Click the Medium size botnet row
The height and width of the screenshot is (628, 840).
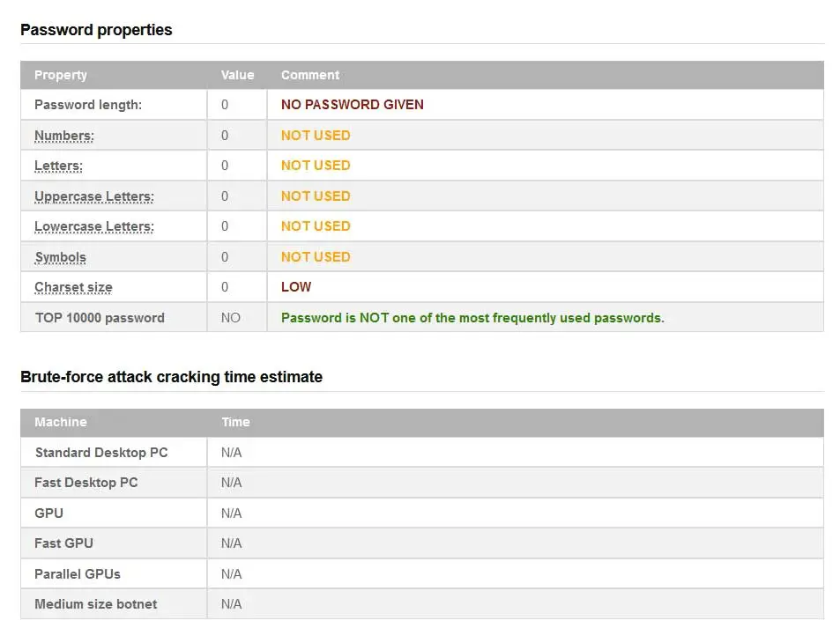pos(96,604)
